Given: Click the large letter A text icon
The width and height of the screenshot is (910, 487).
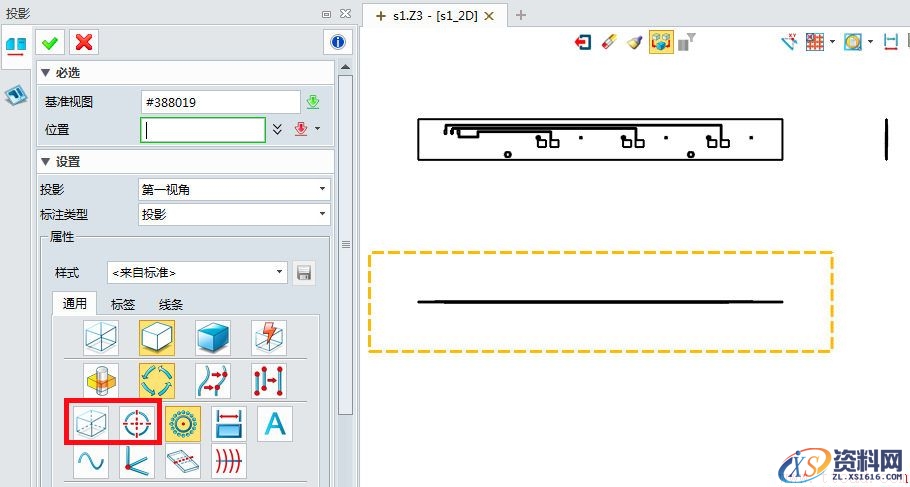Looking at the screenshot, I should (274, 424).
